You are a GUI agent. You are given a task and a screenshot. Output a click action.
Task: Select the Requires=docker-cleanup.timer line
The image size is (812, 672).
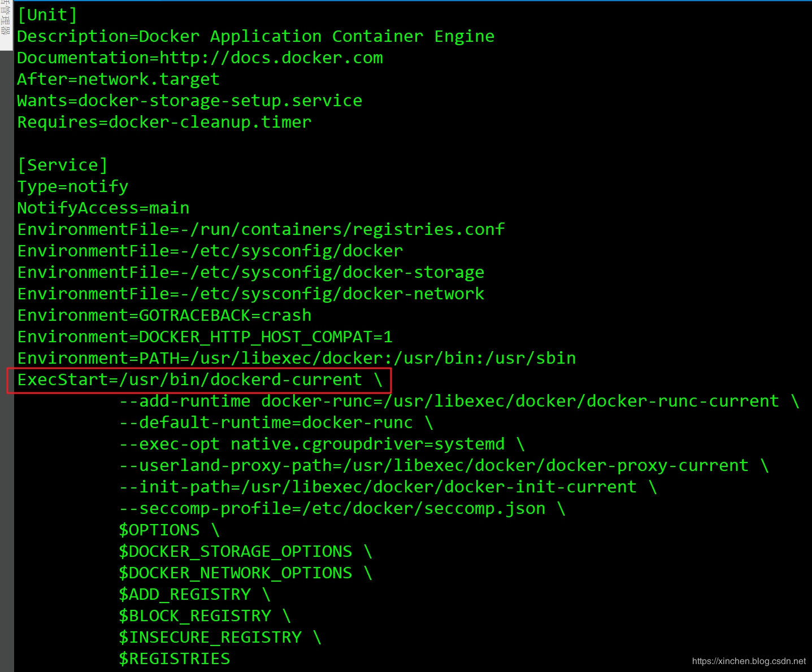coord(164,123)
